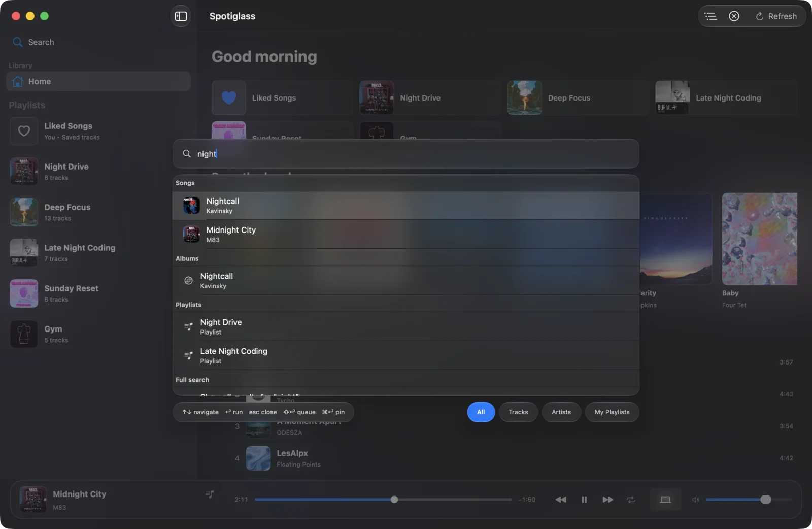
Task: Click the album disc icon beside Nightcall
Action: (x=188, y=280)
